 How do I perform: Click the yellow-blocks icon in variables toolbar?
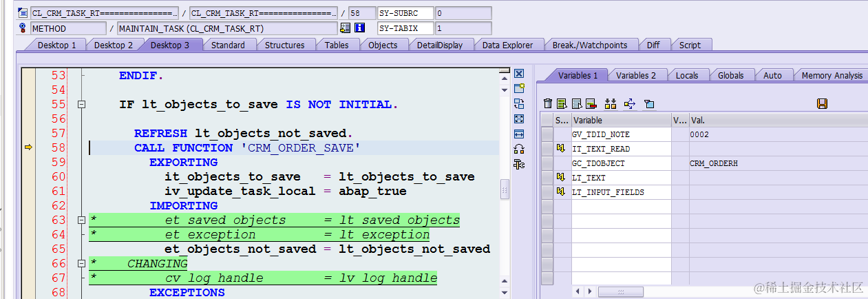coord(610,103)
